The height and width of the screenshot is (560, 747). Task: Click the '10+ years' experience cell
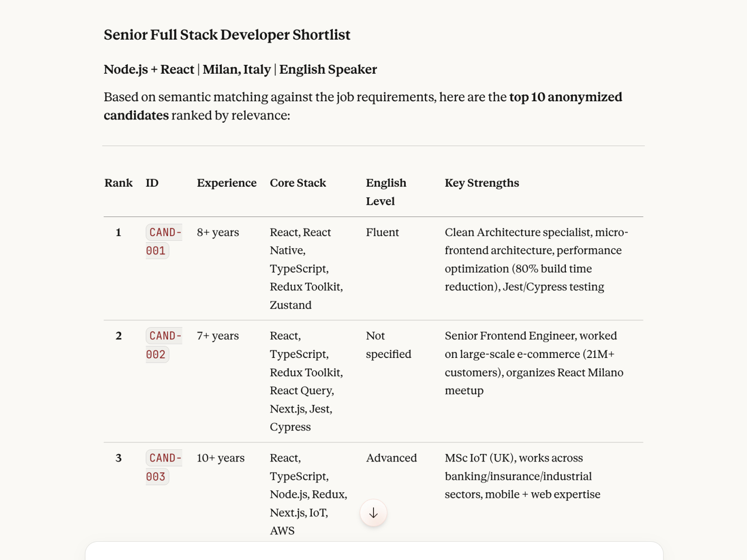click(221, 458)
